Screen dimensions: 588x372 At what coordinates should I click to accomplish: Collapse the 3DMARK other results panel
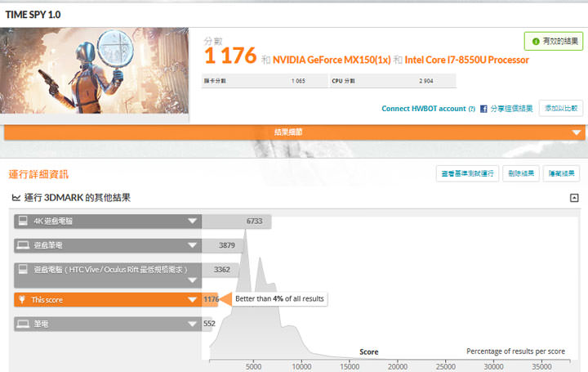[574, 198]
